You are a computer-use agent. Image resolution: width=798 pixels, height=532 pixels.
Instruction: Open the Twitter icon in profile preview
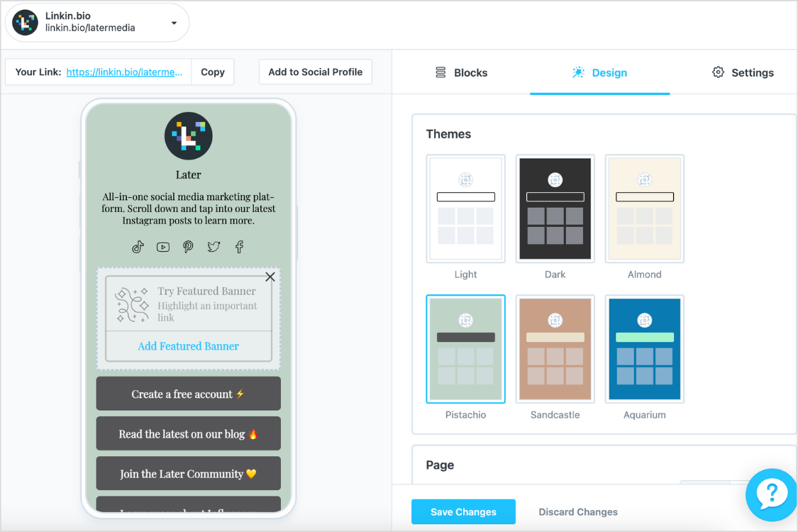coord(214,247)
